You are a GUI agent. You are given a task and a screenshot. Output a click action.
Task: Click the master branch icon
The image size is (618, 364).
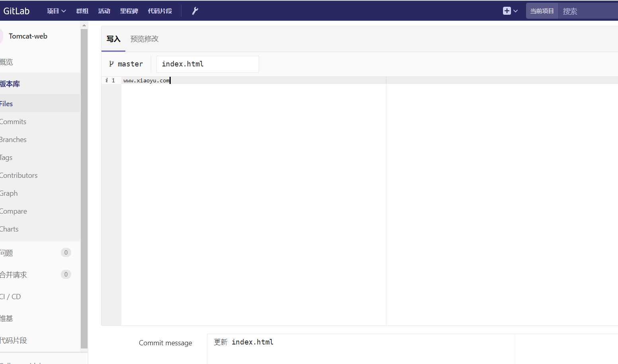(x=111, y=64)
